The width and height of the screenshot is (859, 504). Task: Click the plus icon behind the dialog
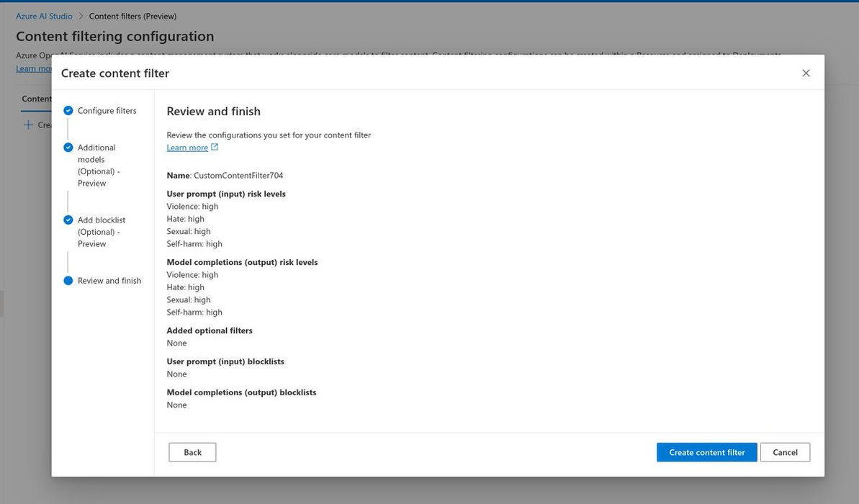[29, 125]
